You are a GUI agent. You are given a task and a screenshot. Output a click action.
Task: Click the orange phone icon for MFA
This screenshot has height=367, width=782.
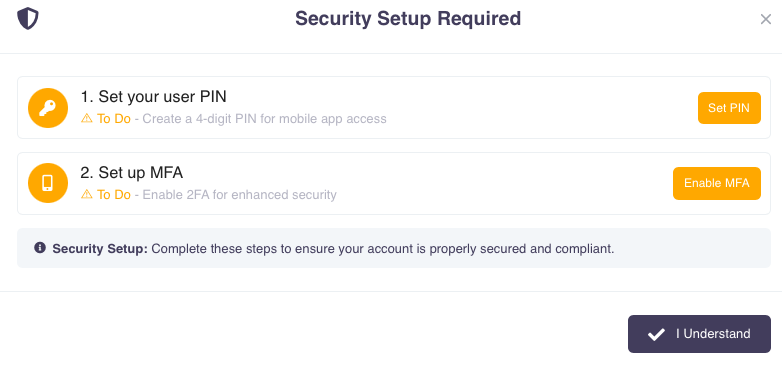[48, 183]
